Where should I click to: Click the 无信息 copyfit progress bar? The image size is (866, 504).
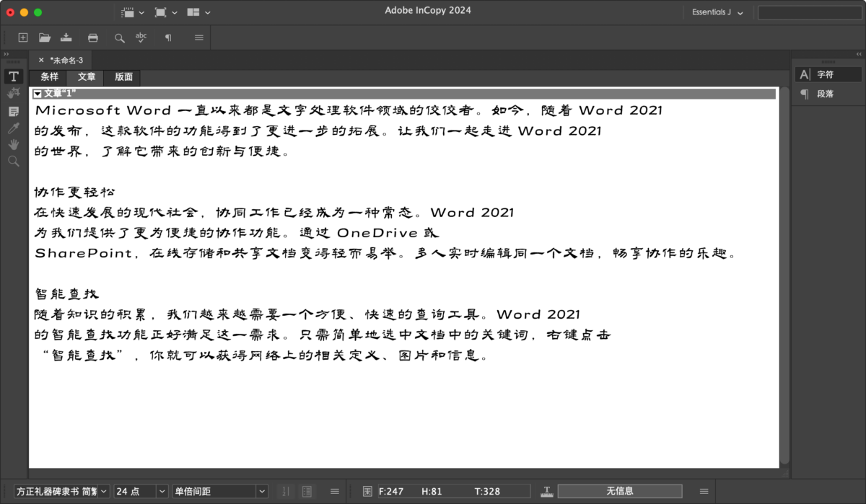(x=619, y=491)
